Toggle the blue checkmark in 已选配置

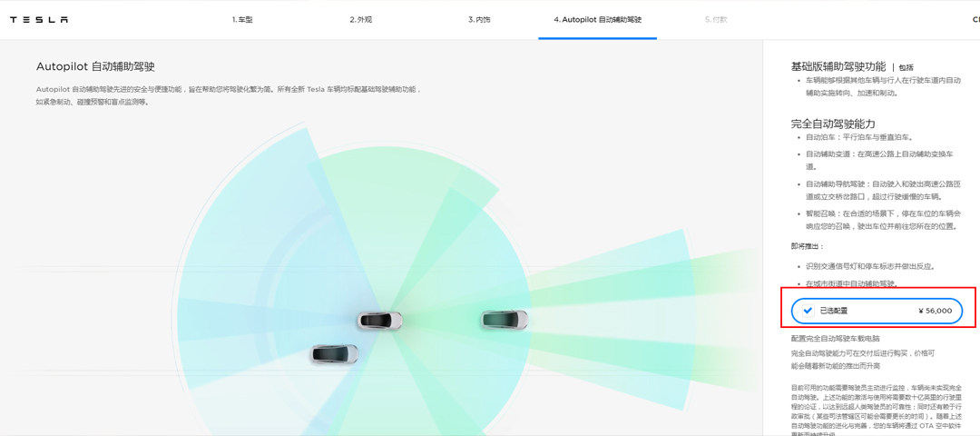pyautogui.click(x=808, y=311)
